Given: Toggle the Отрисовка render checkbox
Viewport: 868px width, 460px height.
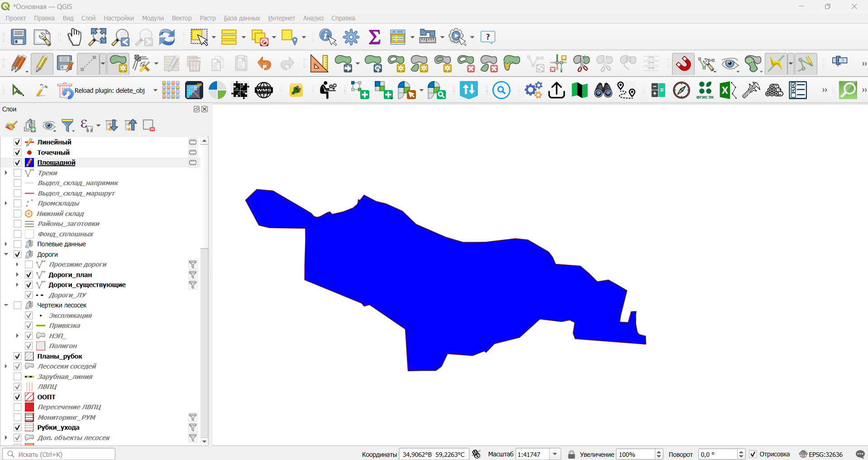Looking at the screenshot, I should pyautogui.click(x=753, y=454).
